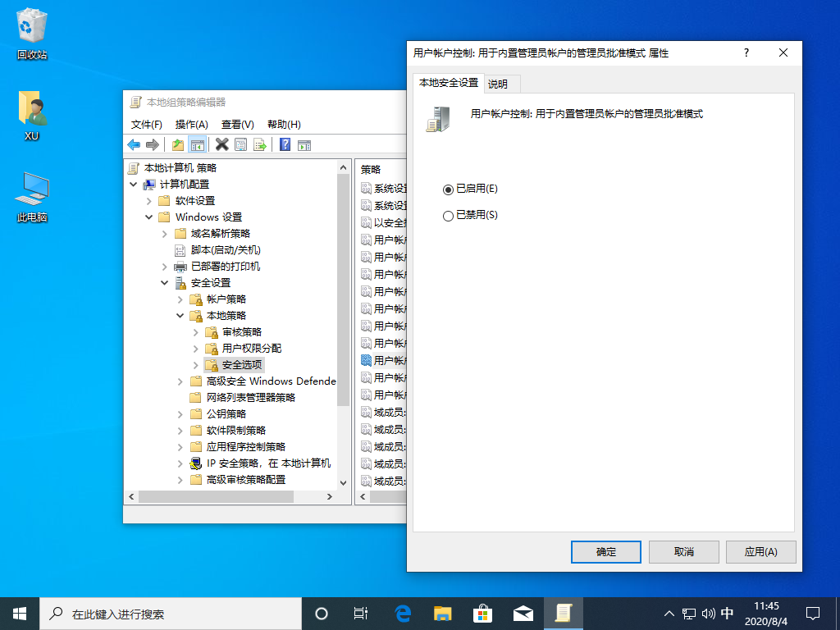Click the Delete (X) toolbar icon
Viewport: 840px width, 630px height.
(221, 144)
